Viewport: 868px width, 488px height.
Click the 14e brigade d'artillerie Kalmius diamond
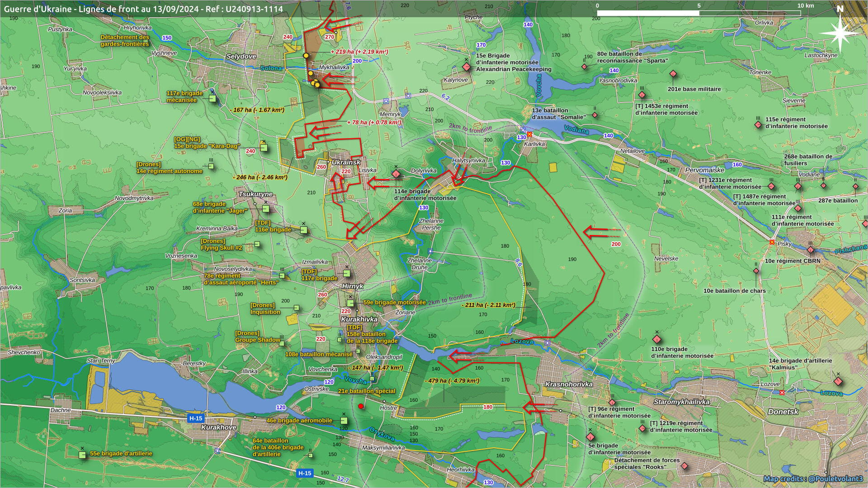(838, 381)
